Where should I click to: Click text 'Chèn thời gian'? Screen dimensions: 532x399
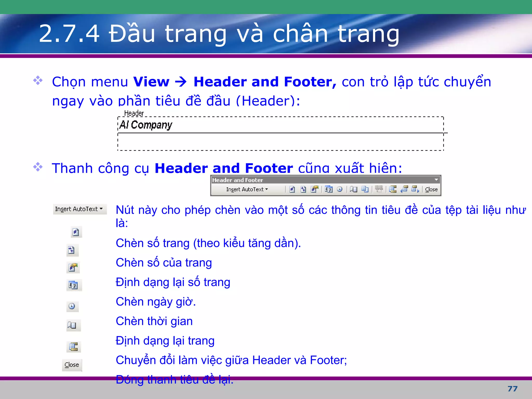154,321
